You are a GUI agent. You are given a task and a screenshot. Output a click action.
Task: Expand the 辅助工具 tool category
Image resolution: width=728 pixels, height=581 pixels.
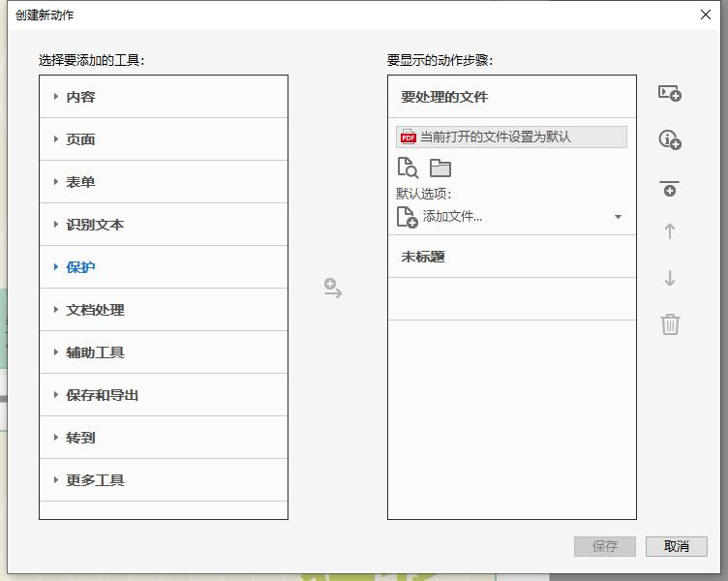pyautogui.click(x=164, y=352)
